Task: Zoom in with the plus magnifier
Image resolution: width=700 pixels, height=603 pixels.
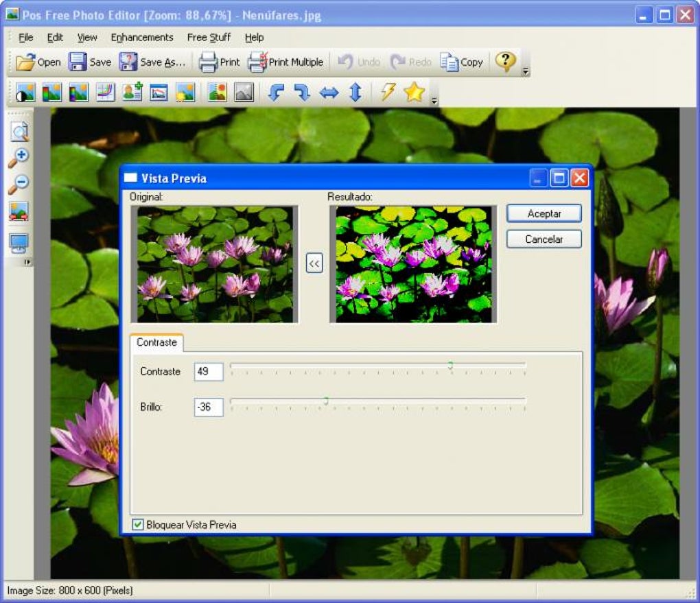Action: point(19,158)
